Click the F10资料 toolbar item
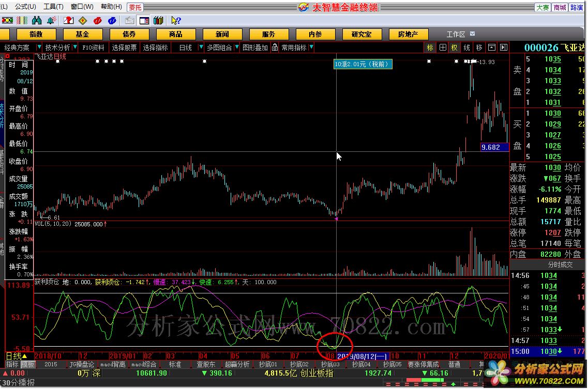588x389 pixels. 93,48
